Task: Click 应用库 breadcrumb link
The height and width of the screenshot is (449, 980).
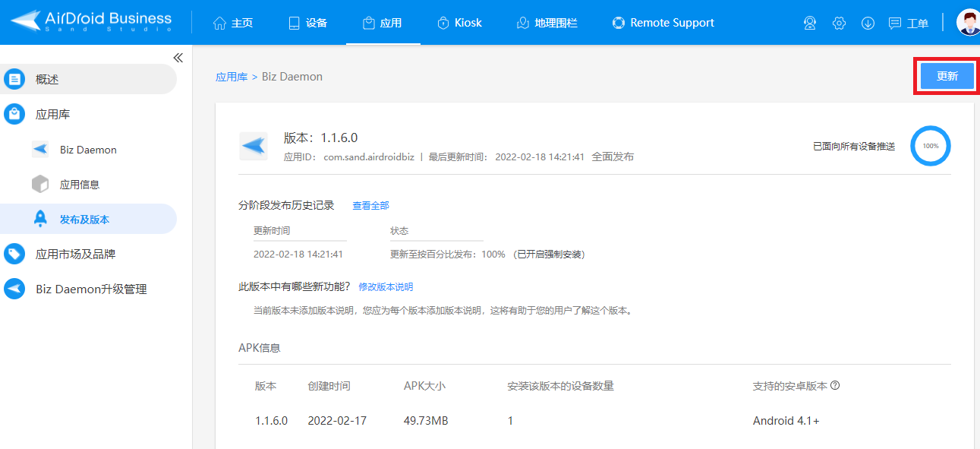Action: [232, 77]
